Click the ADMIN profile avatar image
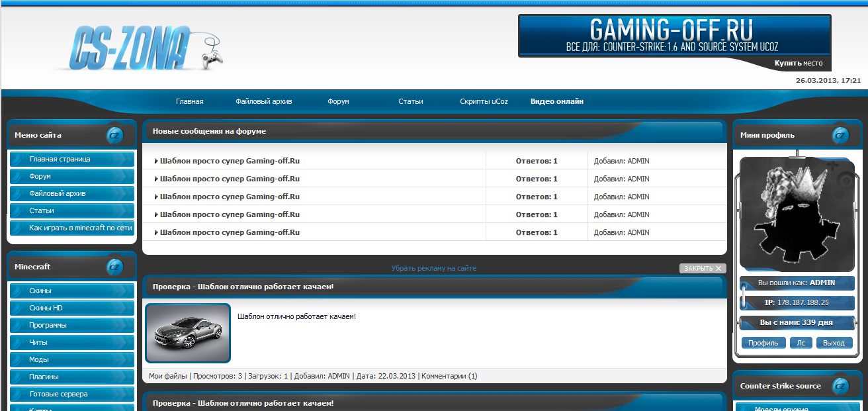This screenshot has width=868, height=411. (797, 213)
